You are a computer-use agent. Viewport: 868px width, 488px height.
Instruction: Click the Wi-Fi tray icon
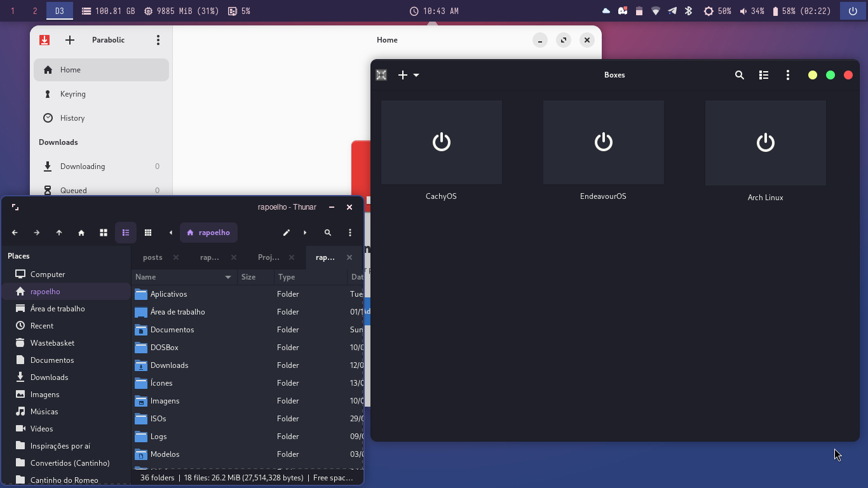pyautogui.click(x=656, y=11)
